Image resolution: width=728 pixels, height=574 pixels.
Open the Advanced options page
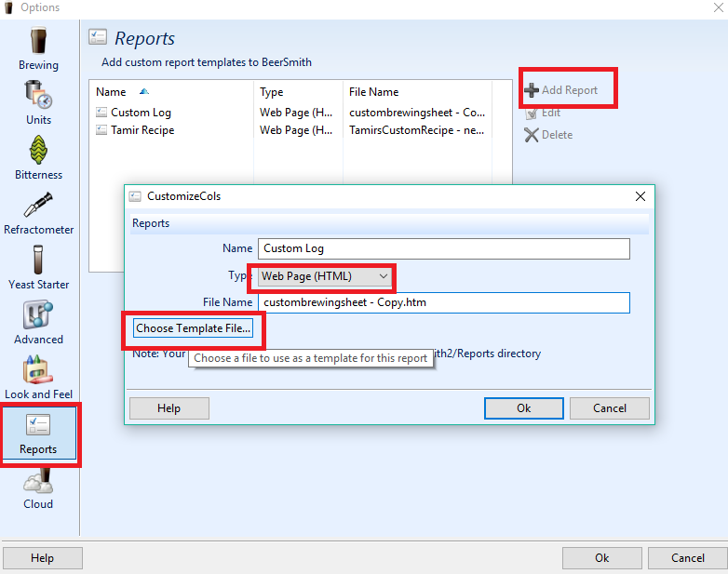pyautogui.click(x=38, y=323)
